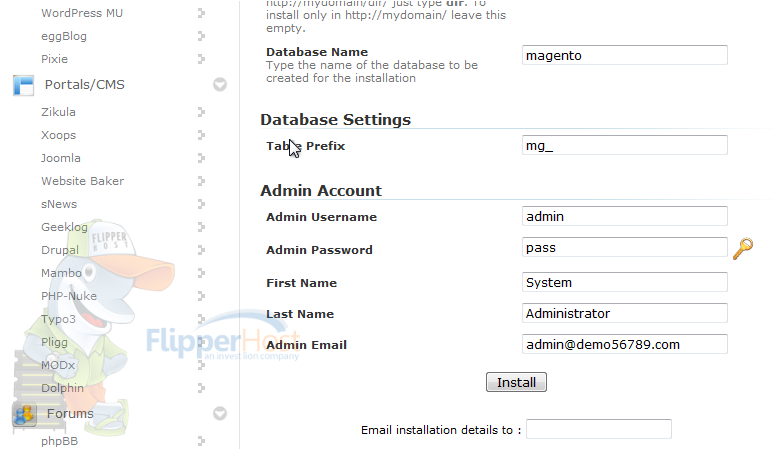Screen dimensions: 776x450
Task: Select Pixie in the script list
Action: 54,59
